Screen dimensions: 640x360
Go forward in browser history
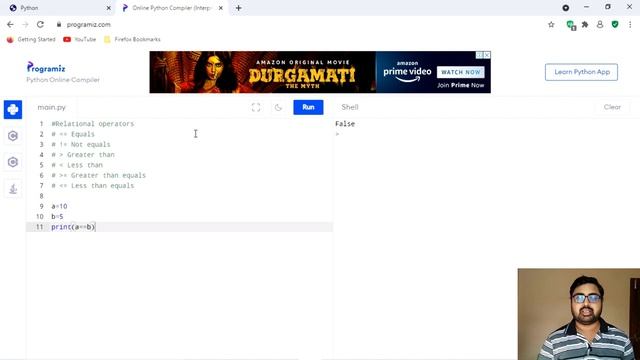(x=25, y=24)
